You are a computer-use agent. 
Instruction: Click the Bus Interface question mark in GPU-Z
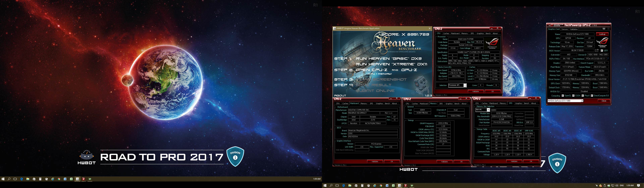coord(608,59)
